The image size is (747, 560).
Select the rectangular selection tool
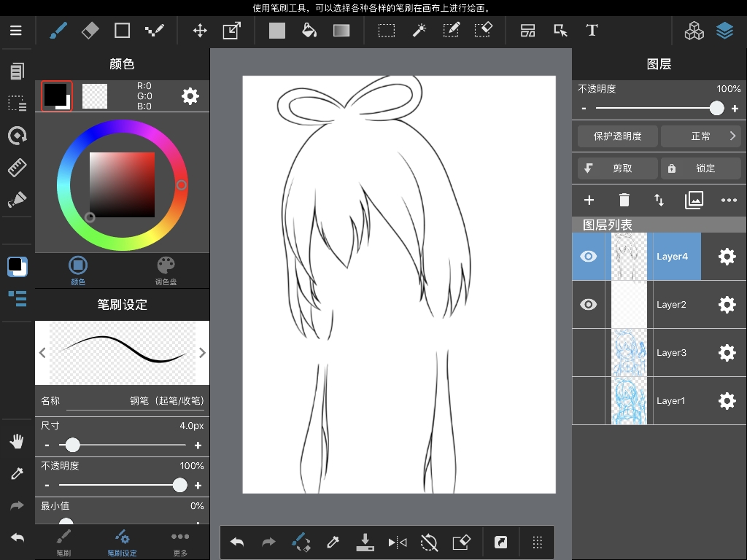pyautogui.click(x=387, y=31)
